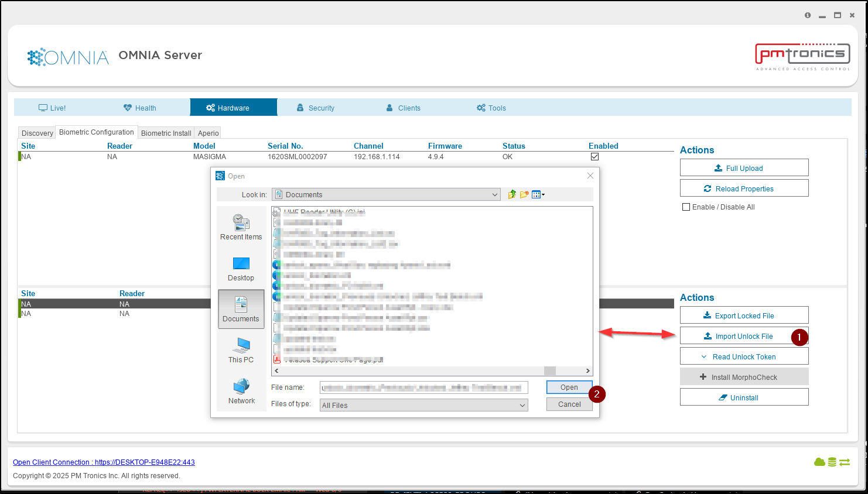Open the view menu icon in dialog
868x494 pixels.
click(x=538, y=194)
